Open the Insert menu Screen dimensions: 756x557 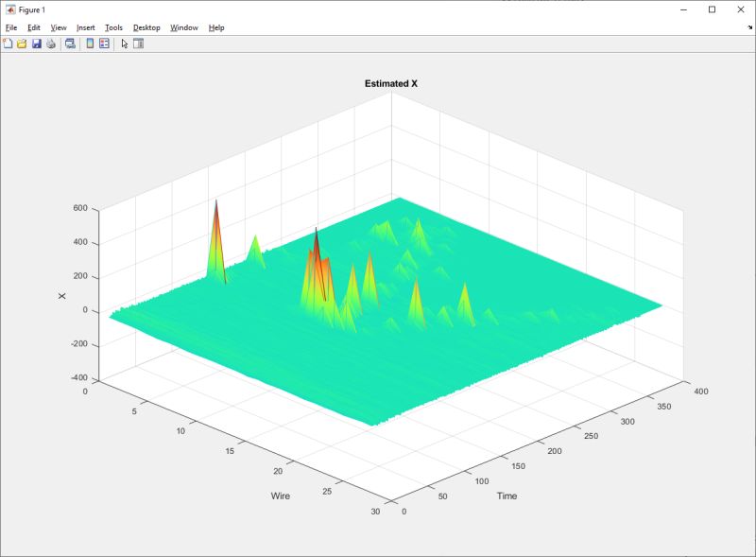pos(84,27)
